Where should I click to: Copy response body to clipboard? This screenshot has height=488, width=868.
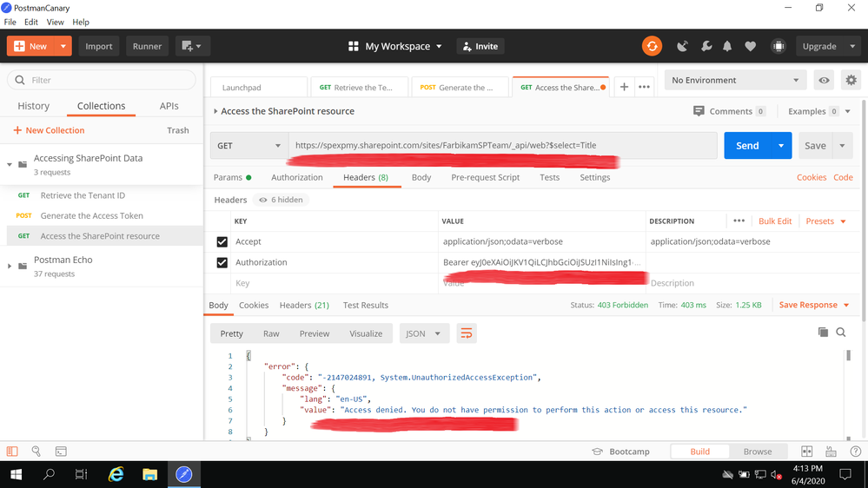(823, 332)
